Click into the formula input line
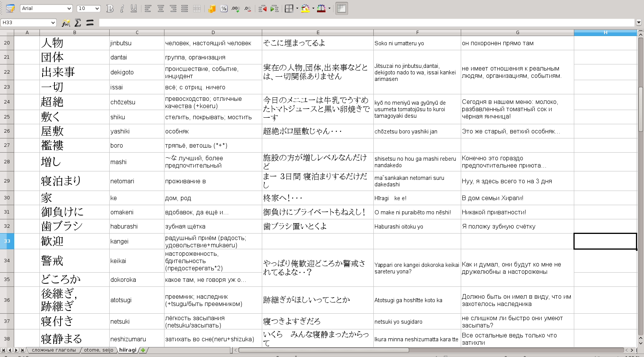This screenshot has height=357, width=644. point(367,23)
